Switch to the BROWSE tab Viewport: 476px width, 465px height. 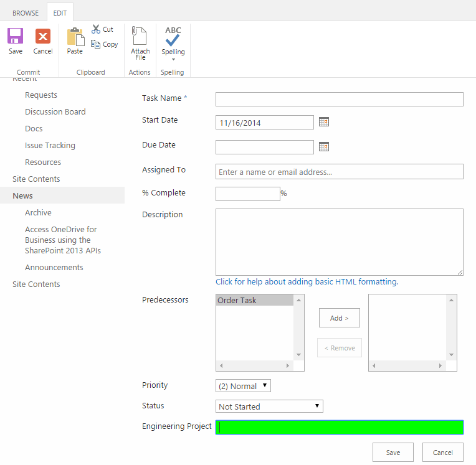(x=26, y=13)
